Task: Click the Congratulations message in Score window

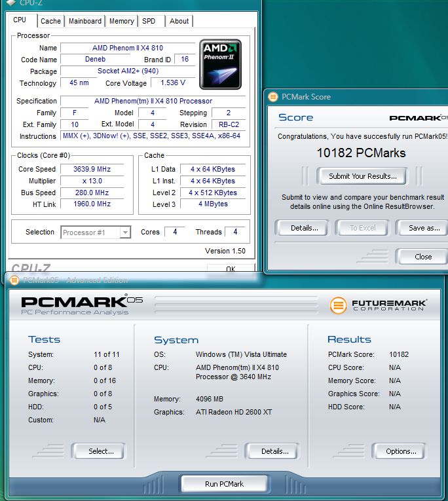Action: pyautogui.click(x=362, y=136)
